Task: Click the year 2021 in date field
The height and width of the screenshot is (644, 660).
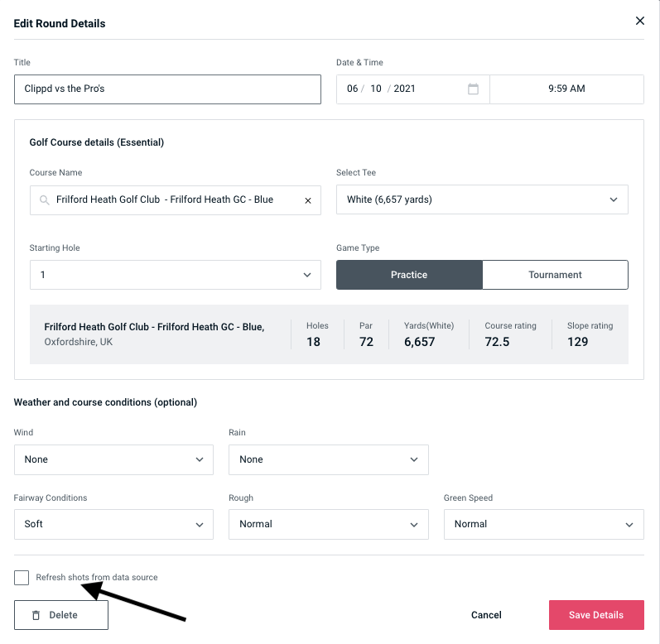Action: (404, 89)
